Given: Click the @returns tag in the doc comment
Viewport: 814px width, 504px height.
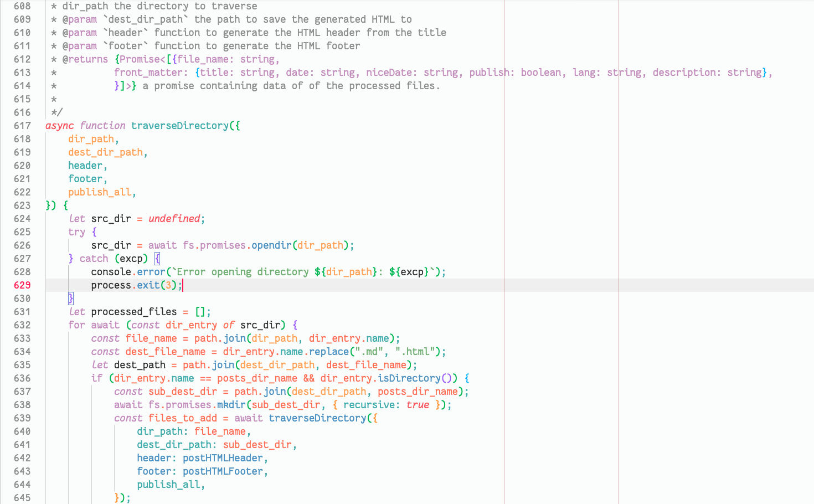Looking at the screenshot, I should pos(86,59).
